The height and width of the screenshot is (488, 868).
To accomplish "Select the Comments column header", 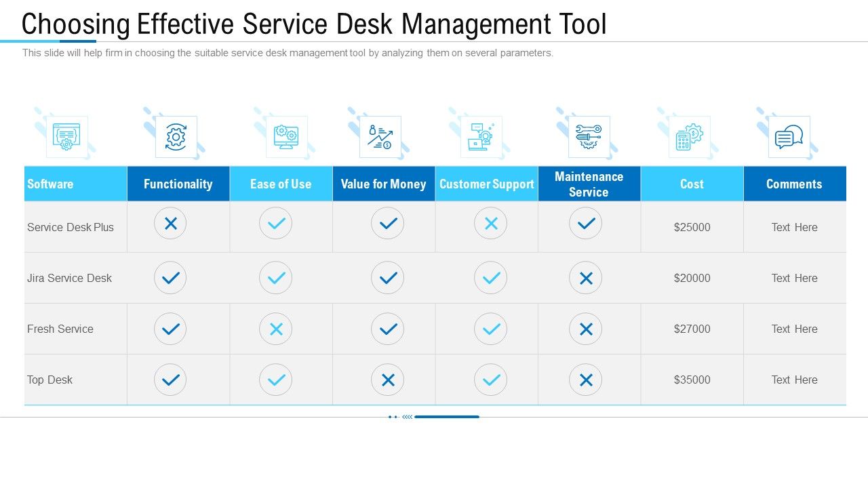I will [x=795, y=184].
